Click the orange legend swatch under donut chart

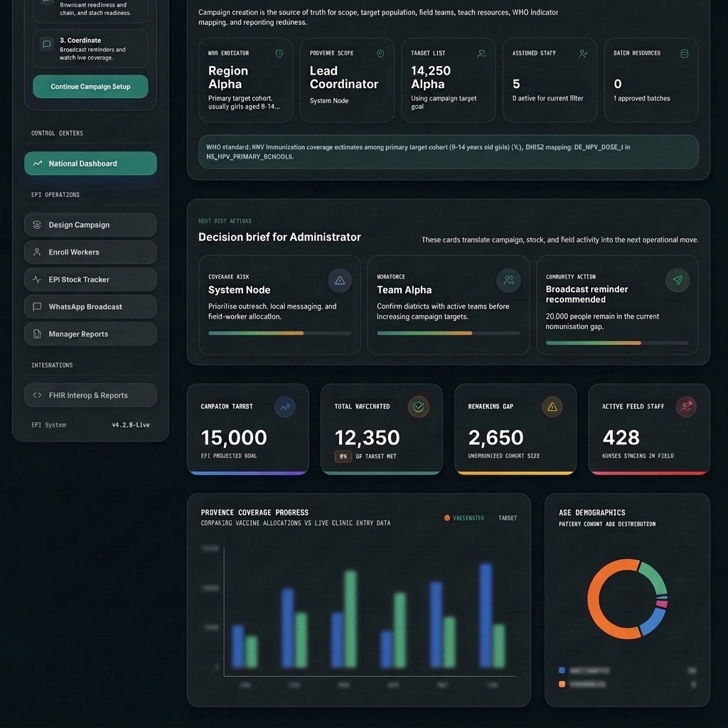[x=562, y=684]
